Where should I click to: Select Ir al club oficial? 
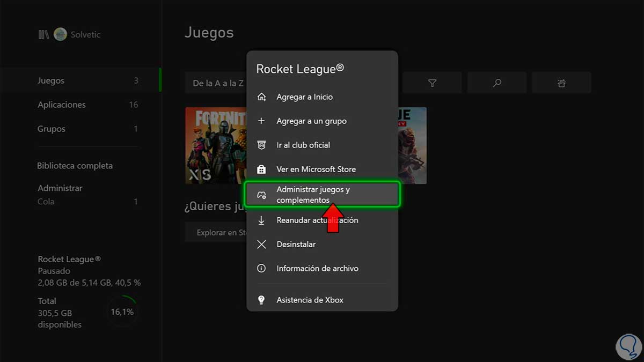[322, 145]
